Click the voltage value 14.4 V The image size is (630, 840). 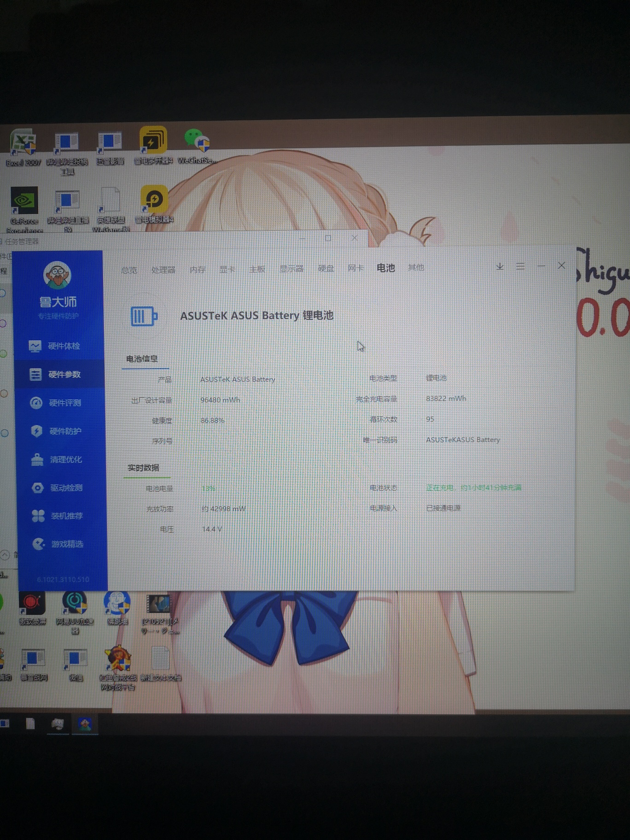coord(212,529)
